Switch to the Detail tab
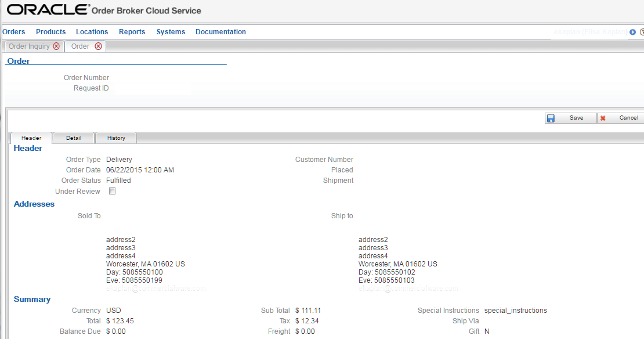The image size is (644, 339). point(73,138)
